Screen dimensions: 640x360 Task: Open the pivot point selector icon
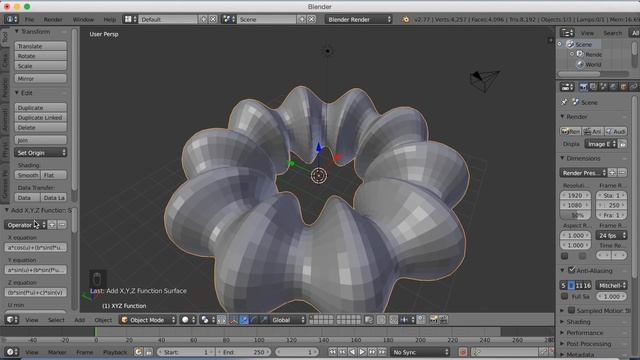[207, 320]
